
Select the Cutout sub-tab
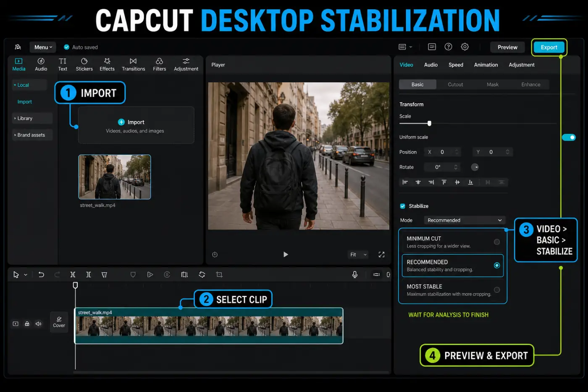tap(455, 84)
